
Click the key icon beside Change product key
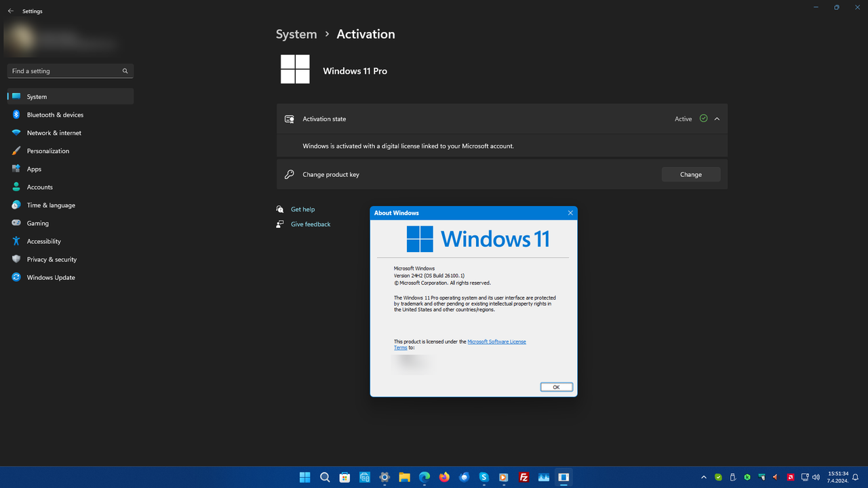point(290,174)
